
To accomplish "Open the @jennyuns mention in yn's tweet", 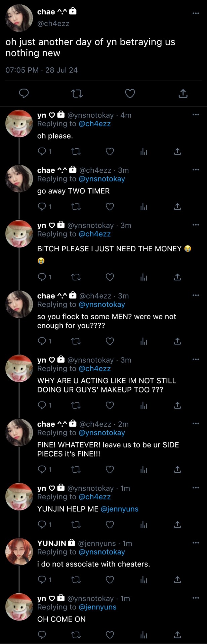I will click(x=119, y=509).
